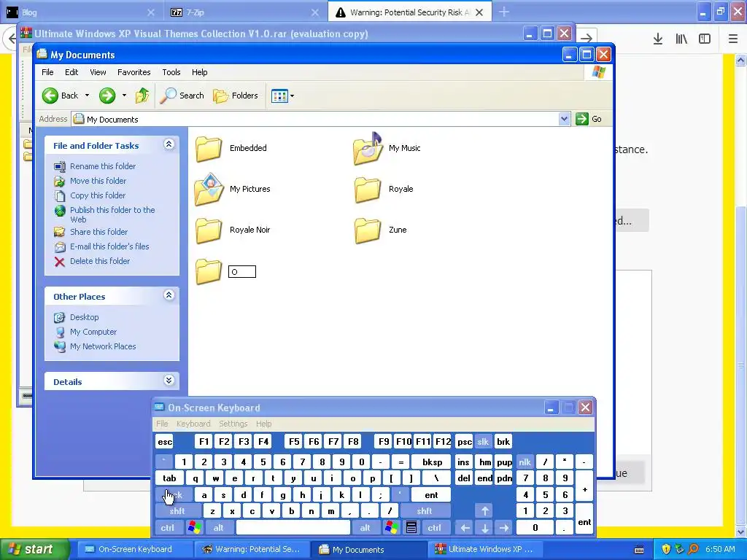Screen dimensions: 747x560
Task: Select the Royale folder icon
Action: (368, 190)
